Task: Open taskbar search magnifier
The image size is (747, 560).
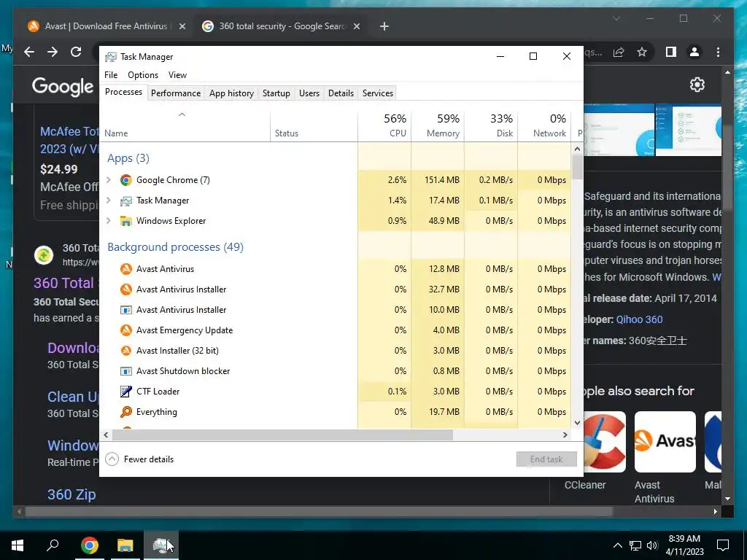Action: [x=53, y=545]
